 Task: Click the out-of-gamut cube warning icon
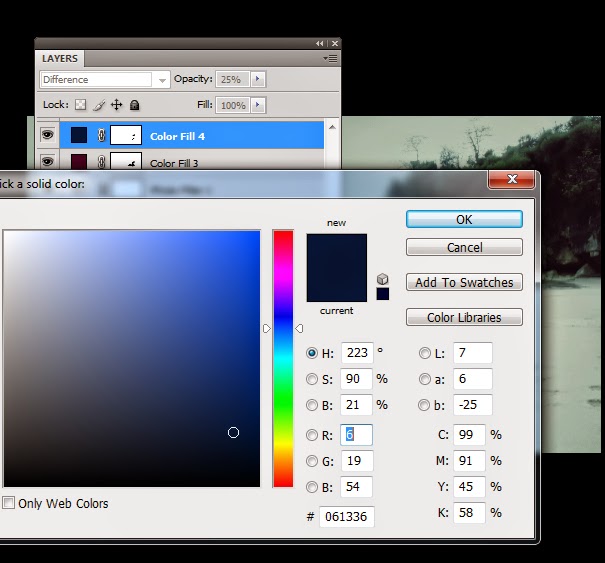click(x=382, y=279)
